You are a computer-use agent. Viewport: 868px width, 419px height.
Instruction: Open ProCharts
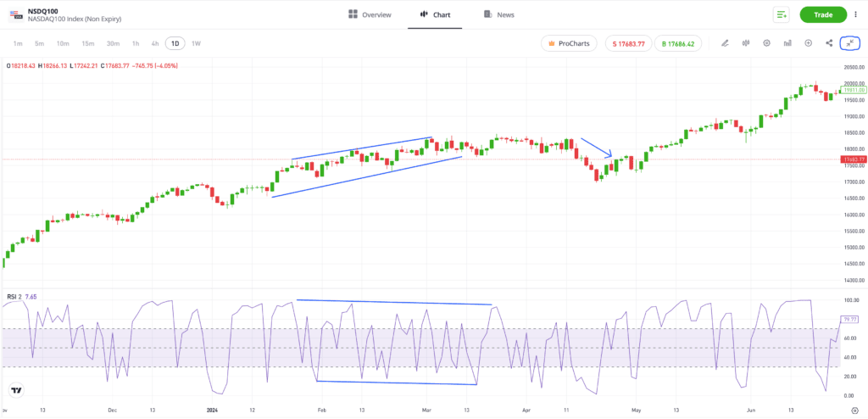569,43
